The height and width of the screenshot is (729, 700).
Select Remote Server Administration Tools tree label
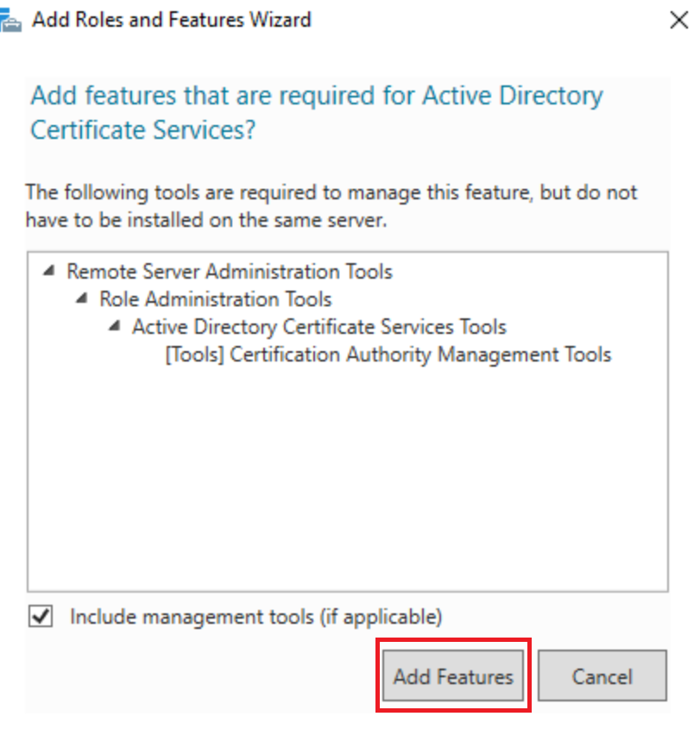tap(230, 272)
